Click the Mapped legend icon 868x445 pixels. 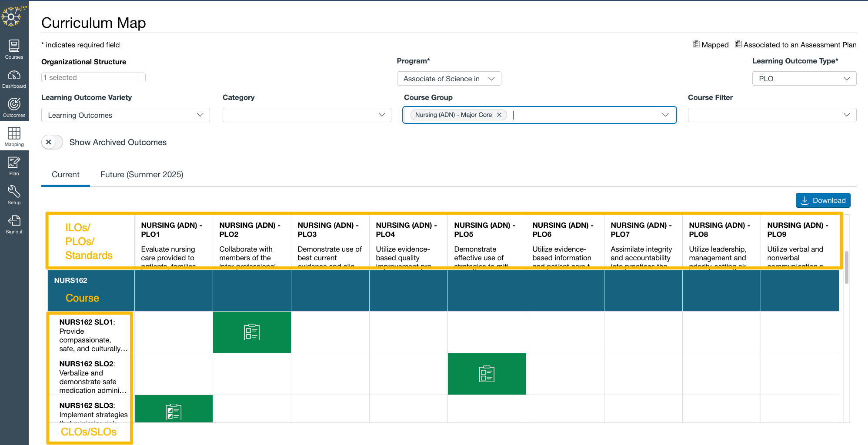coord(696,44)
